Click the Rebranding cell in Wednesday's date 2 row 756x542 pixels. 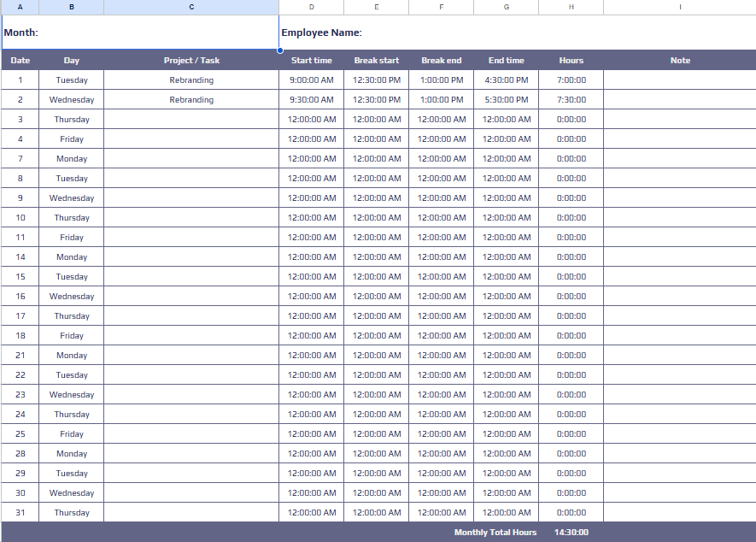tap(191, 100)
